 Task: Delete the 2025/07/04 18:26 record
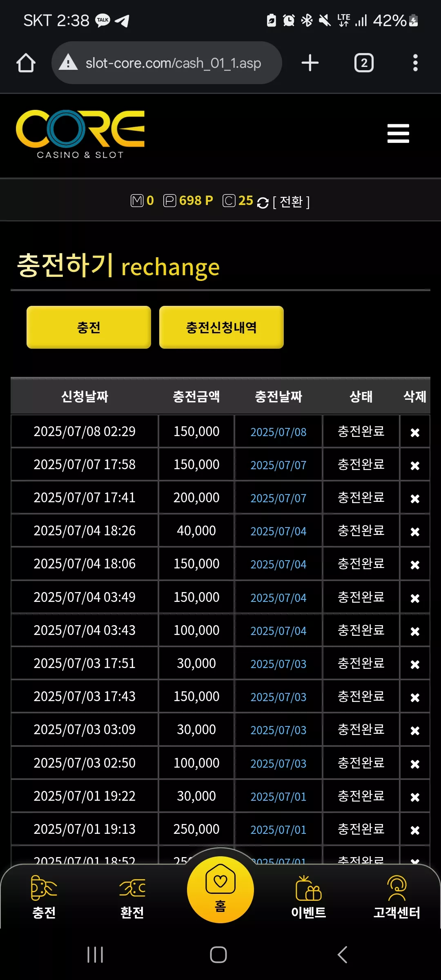tap(415, 532)
